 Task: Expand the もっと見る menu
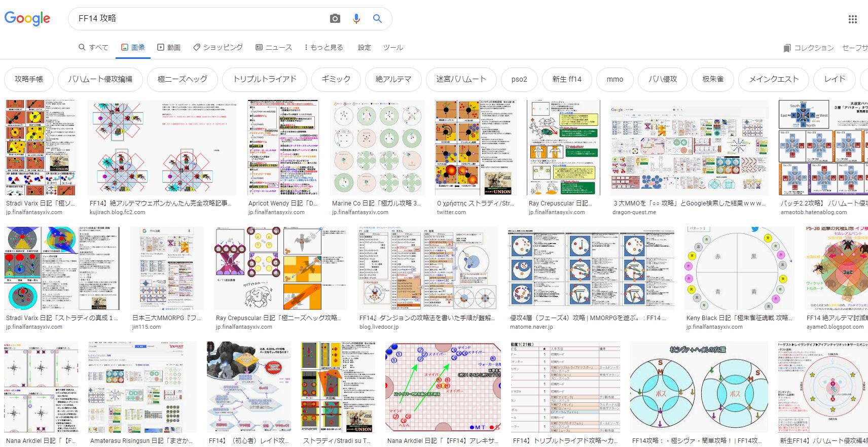click(323, 47)
